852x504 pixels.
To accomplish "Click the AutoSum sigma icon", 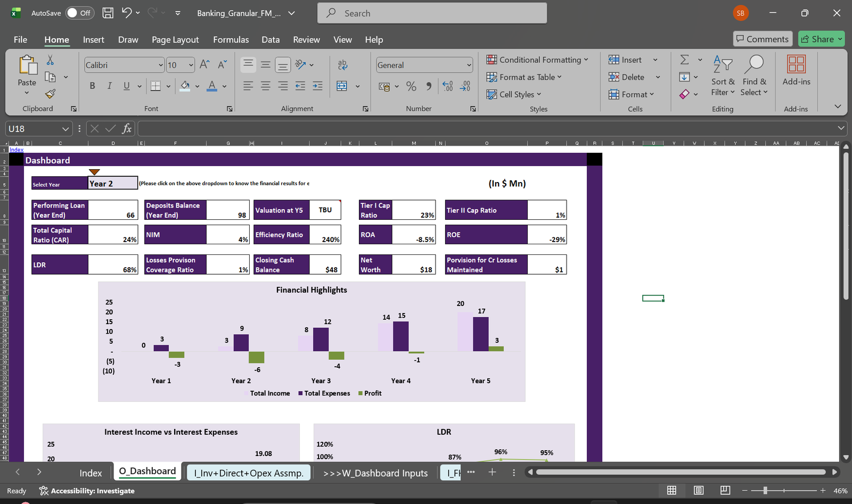I will (x=685, y=60).
